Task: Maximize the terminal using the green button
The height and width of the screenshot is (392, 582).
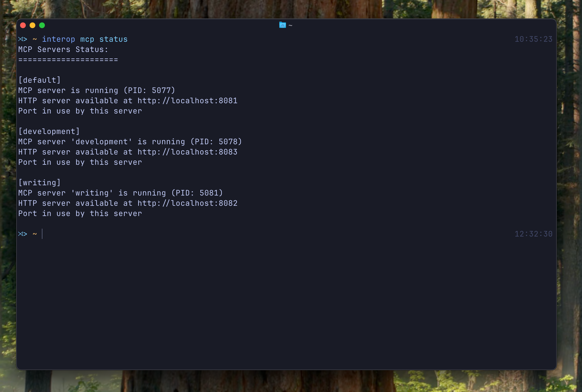Action: [x=42, y=25]
